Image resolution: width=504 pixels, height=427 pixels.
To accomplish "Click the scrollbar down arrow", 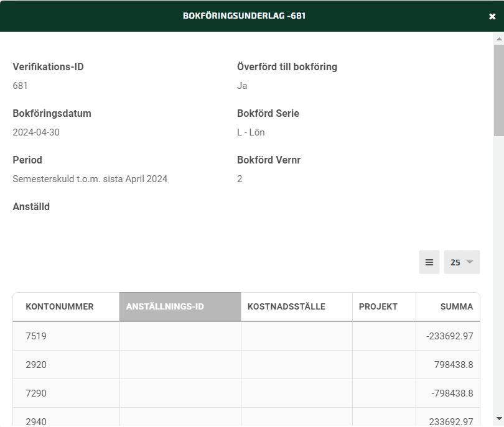I will pyautogui.click(x=498, y=419).
